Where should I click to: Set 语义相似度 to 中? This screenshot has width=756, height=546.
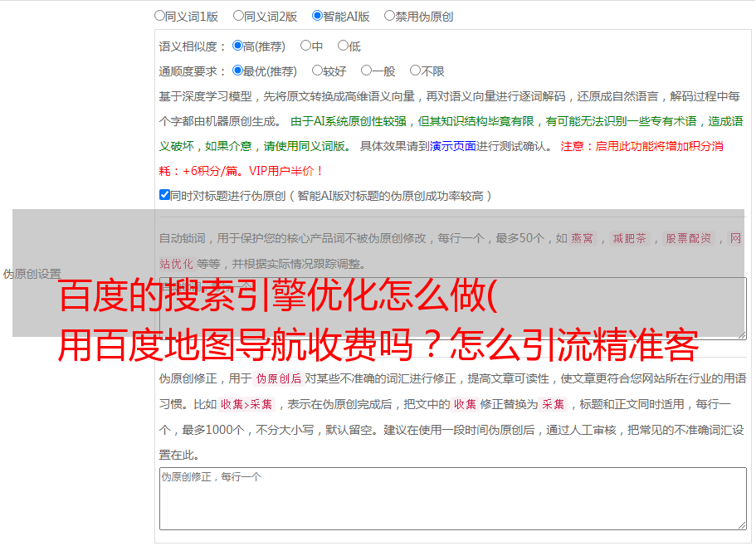pyautogui.click(x=305, y=46)
